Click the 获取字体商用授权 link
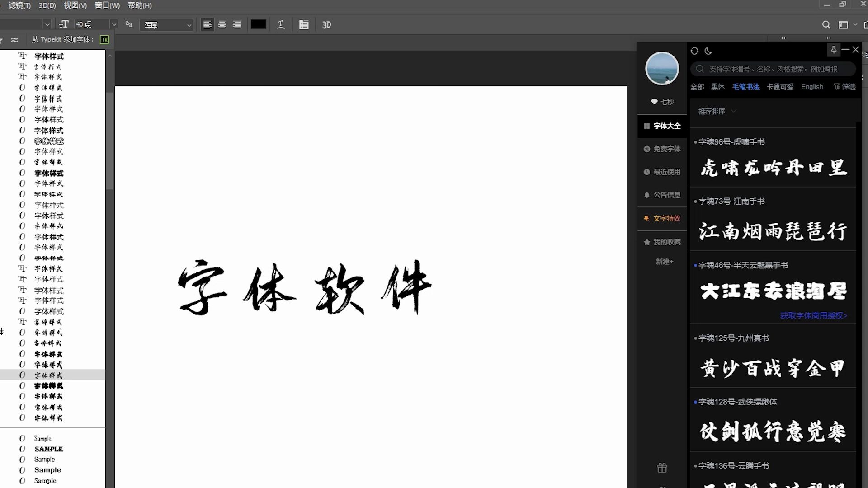868x488 pixels. click(812, 316)
